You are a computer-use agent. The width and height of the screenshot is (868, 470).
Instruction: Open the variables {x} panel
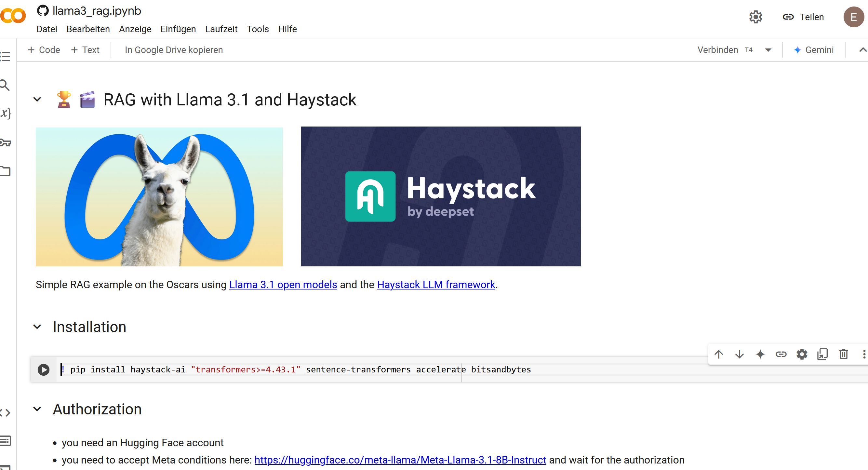tap(6, 113)
